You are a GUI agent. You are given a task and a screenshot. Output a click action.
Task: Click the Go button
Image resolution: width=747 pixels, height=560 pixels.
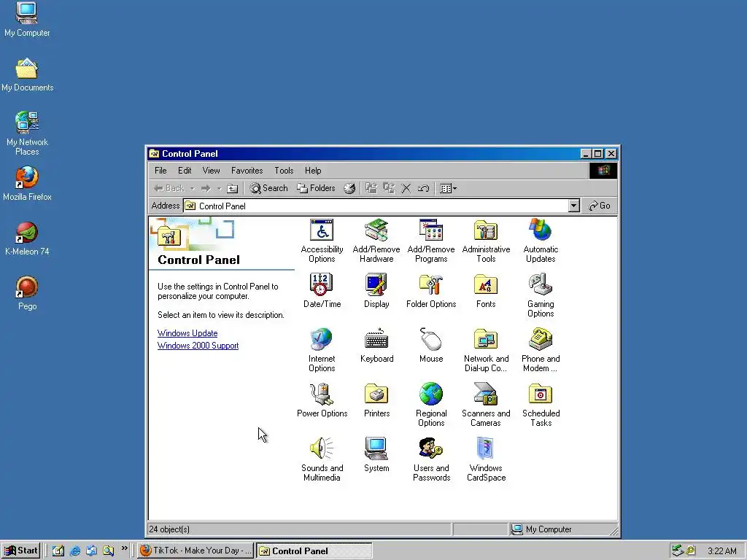(600, 206)
